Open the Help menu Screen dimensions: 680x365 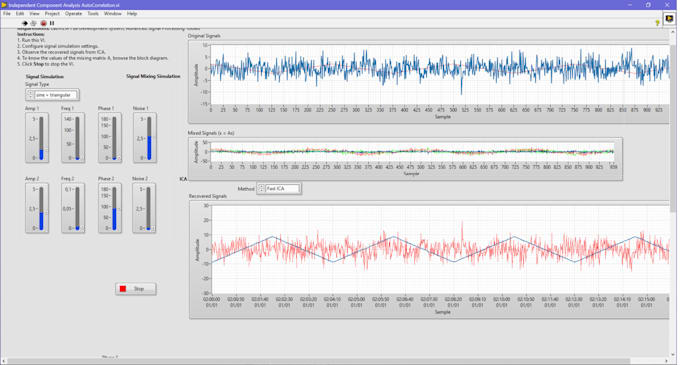[132, 13]
